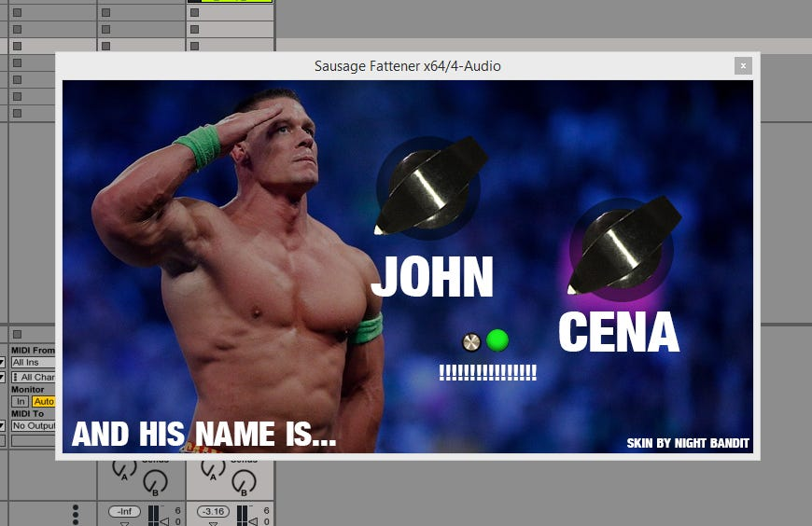The image size is (812, 526).
Task: Open the MIDI To 'No Output' dropdown
Action: (x=34, y=425)
